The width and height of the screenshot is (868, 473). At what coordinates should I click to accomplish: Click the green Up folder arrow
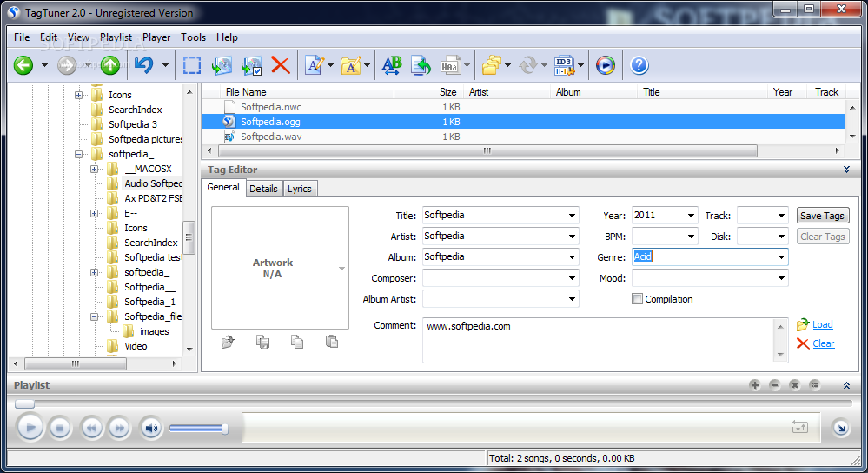tap(110, 65)
